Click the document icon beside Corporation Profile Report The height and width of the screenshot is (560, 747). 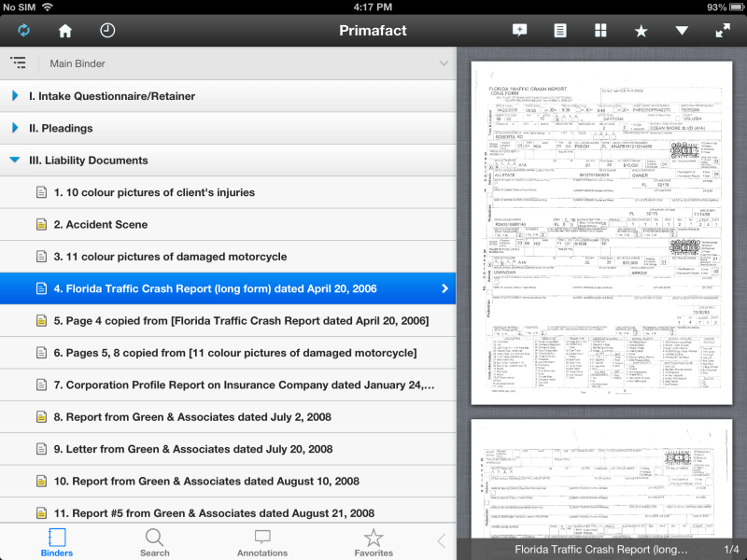pyautogui.click(x=41, y=385)
